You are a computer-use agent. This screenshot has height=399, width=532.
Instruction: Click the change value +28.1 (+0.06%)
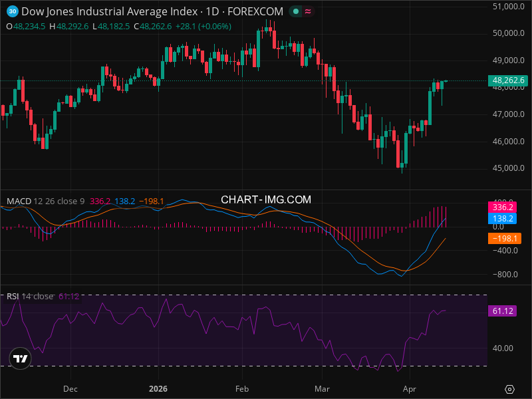(203, 27)
